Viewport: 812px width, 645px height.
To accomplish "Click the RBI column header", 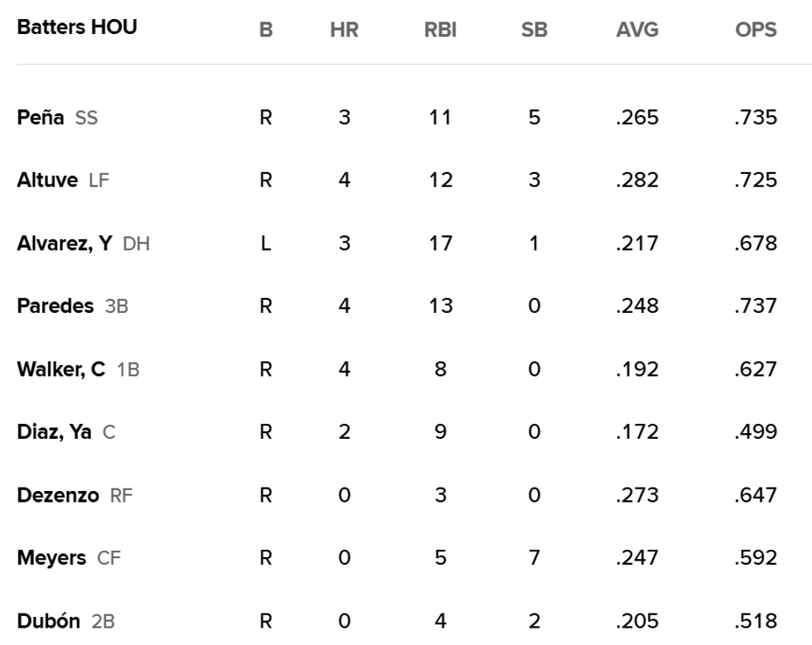I will tap(440, 31).
